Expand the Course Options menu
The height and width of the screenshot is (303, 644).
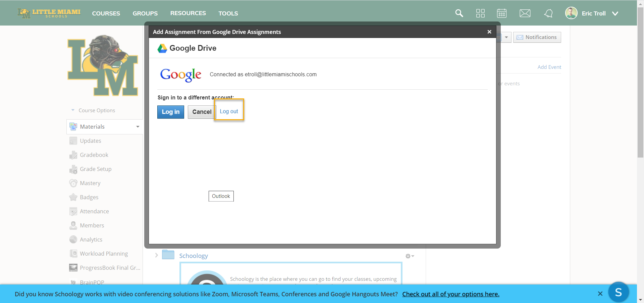93,111
